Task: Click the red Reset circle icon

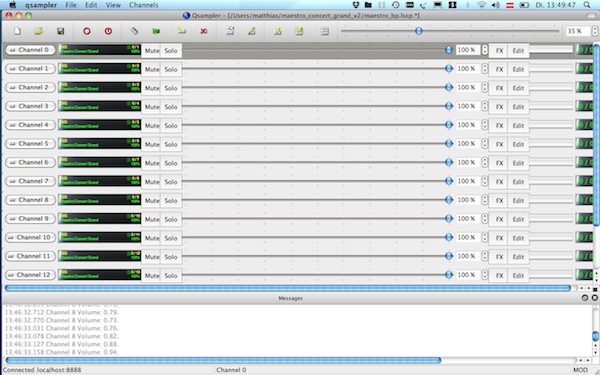Action: tap(87, 31)
